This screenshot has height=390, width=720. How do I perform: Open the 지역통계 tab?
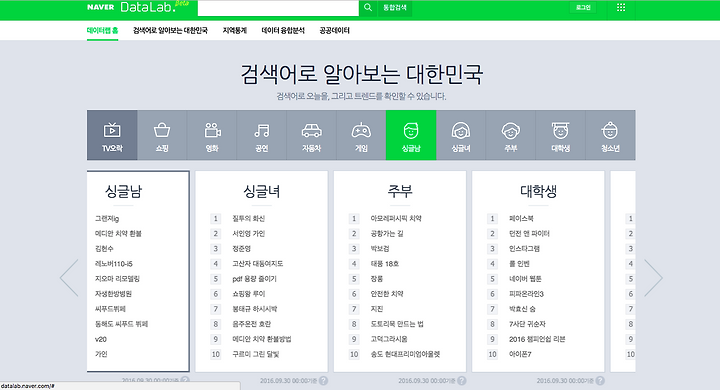[x=235, y=31]
